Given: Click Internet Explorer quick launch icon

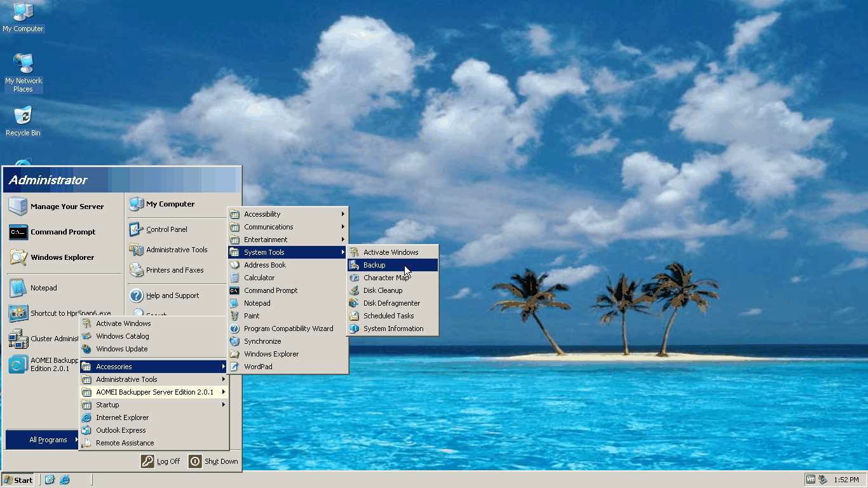Looking at the screenshot, I should [x=65, y=480].
